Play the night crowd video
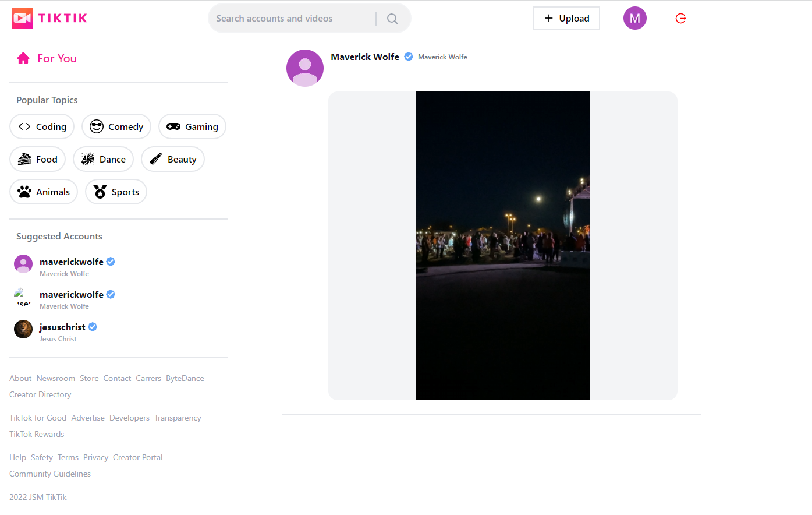 503,246
